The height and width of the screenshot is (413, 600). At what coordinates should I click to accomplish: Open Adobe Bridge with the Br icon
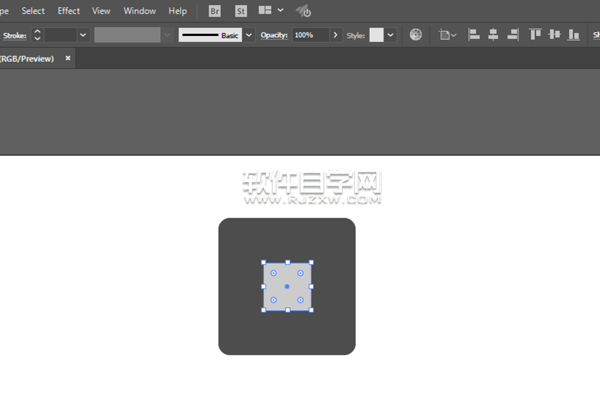click(x=216, y=11)
